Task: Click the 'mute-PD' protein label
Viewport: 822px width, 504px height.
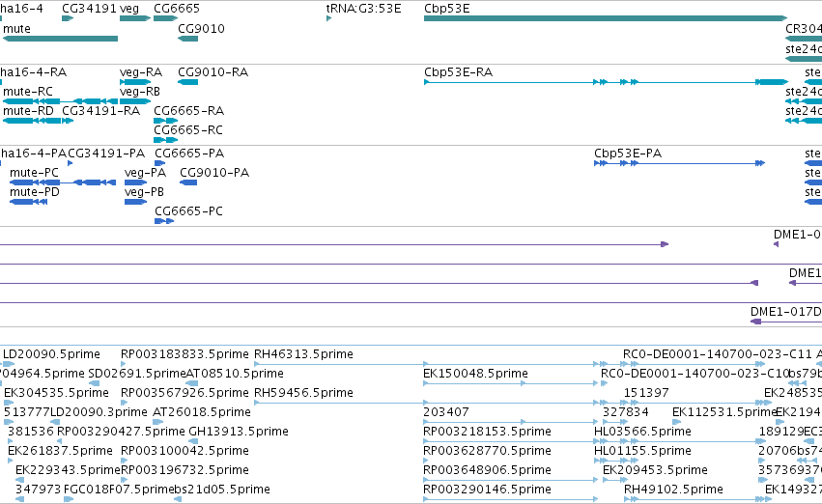Action: click(x=35, y=192)
